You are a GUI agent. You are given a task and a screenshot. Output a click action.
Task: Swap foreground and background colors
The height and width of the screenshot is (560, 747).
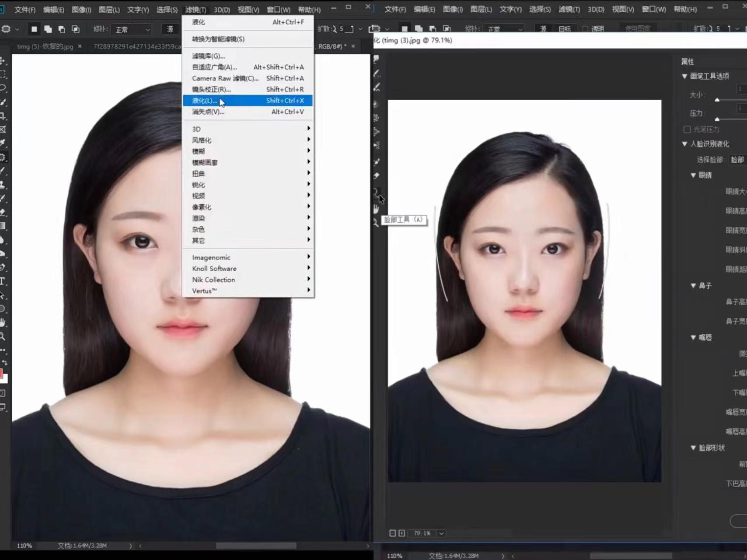tap(4, 363)
